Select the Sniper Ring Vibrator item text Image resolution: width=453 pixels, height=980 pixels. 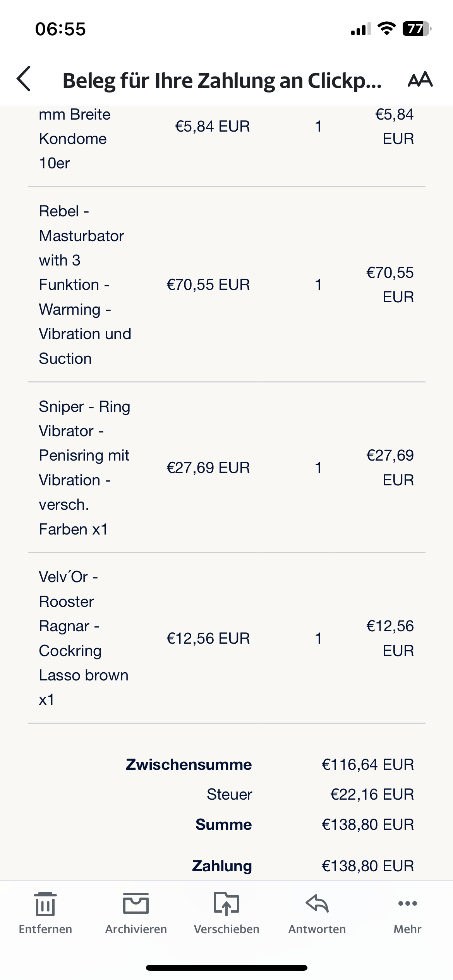(x=84, y=468)
